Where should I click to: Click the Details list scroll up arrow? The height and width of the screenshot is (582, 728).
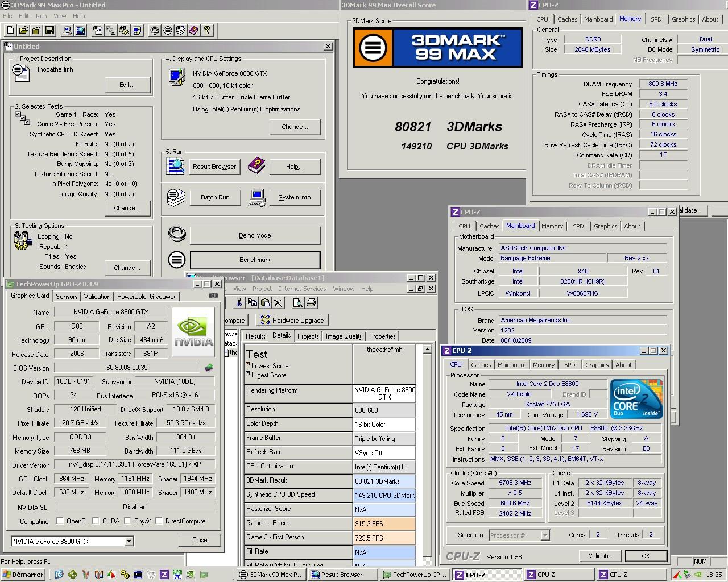pyautogui.click(x=428, y=350)
